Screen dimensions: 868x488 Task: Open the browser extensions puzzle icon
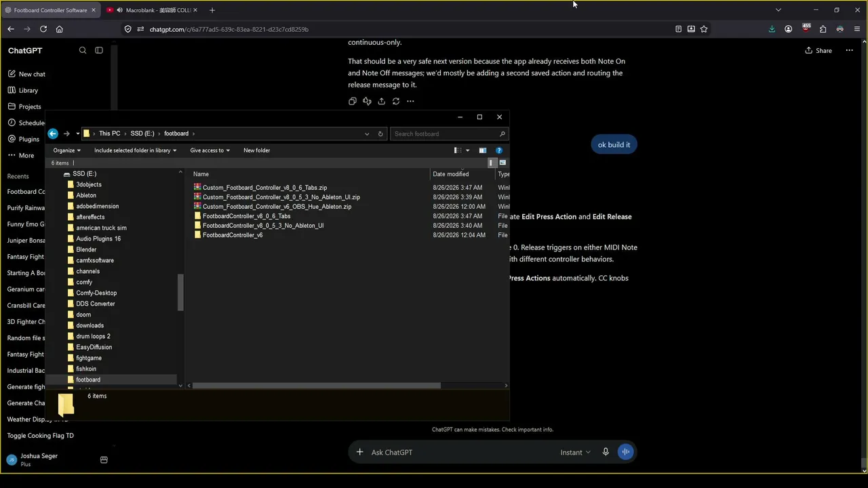tap(823, 29)
